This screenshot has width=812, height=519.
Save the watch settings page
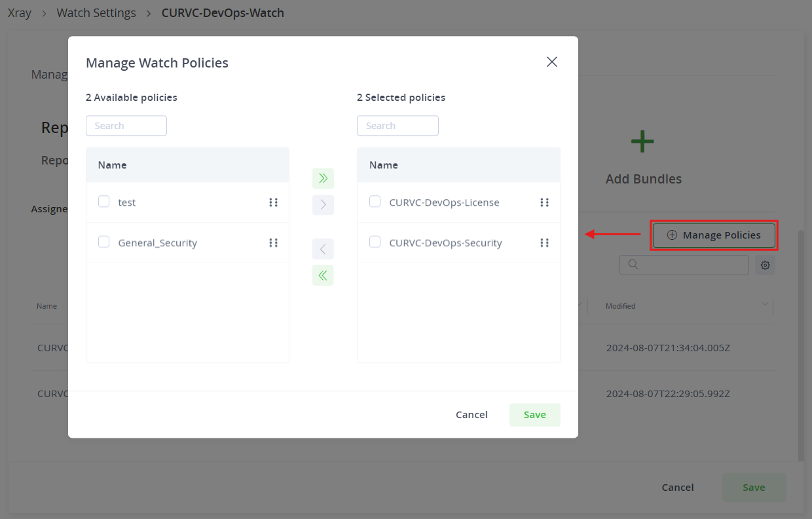coord(754,488)
